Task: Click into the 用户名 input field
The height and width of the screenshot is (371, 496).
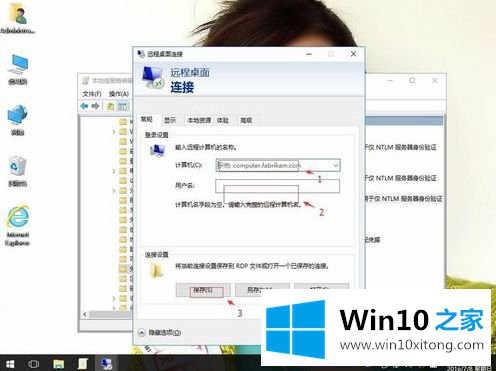Action: pos(278,186)
